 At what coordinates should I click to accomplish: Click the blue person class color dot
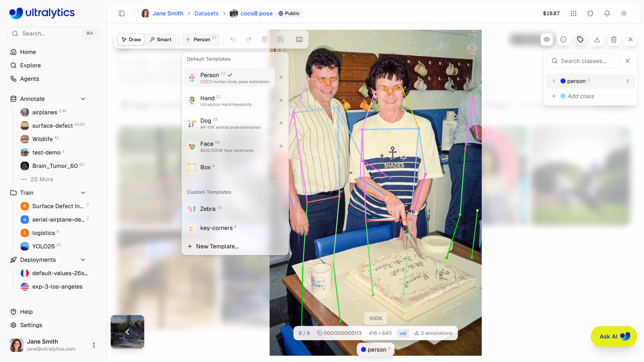563,81
